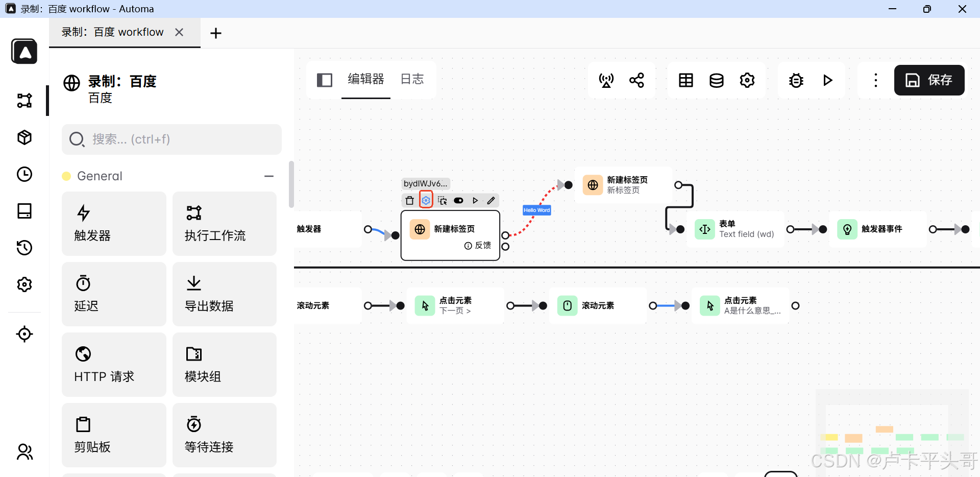Click the 保存 save button

(929, 80)
